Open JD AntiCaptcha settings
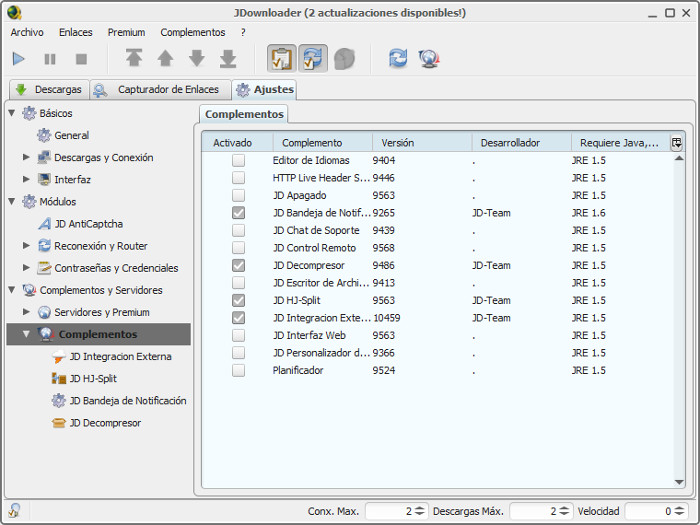 80,224
